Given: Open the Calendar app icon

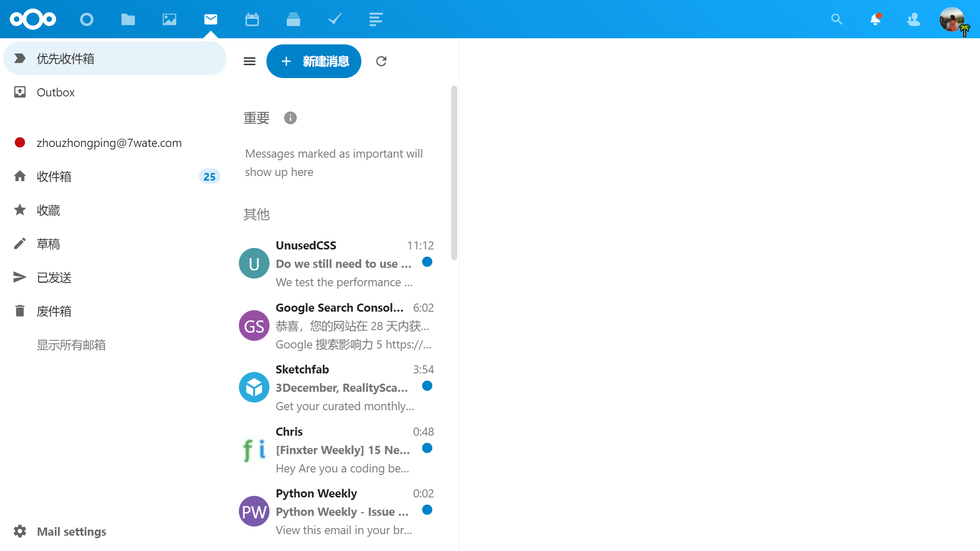Looking at the screenshot, I should pyautogui.click(x=252, y=19).
